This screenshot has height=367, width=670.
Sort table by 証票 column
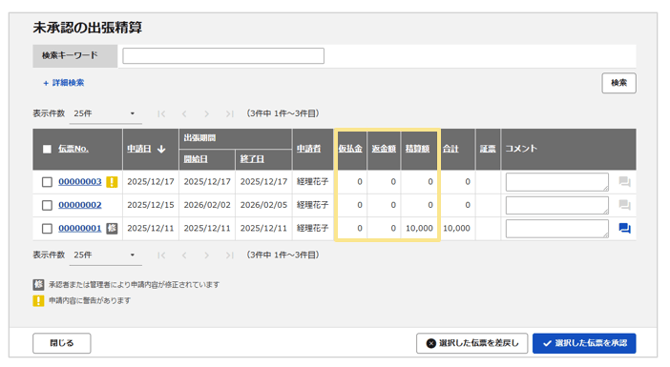pyautogui.click(x=488, y=149)
